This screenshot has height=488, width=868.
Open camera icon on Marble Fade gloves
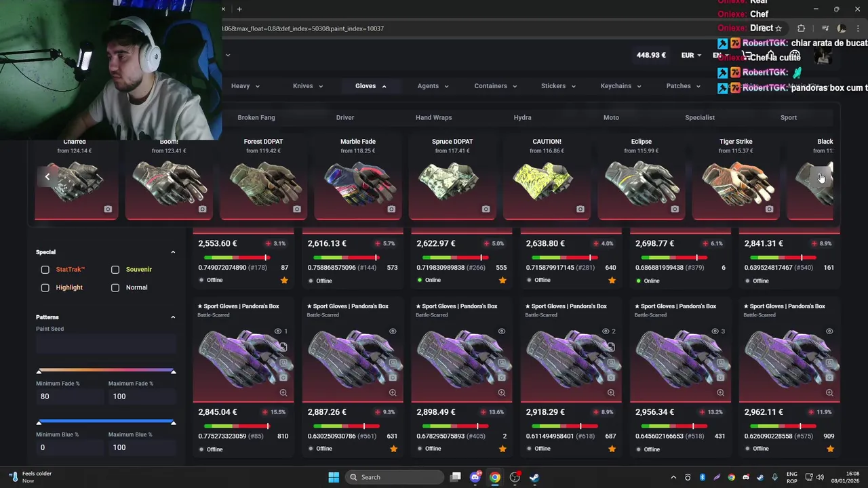tap(391, 209)
